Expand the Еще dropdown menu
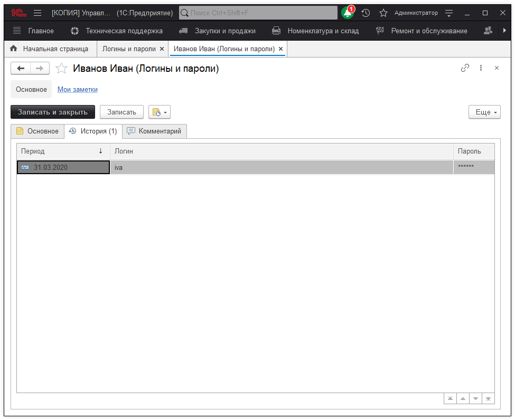Viewport: 515px width, 420px height. [x=484, y=112]
